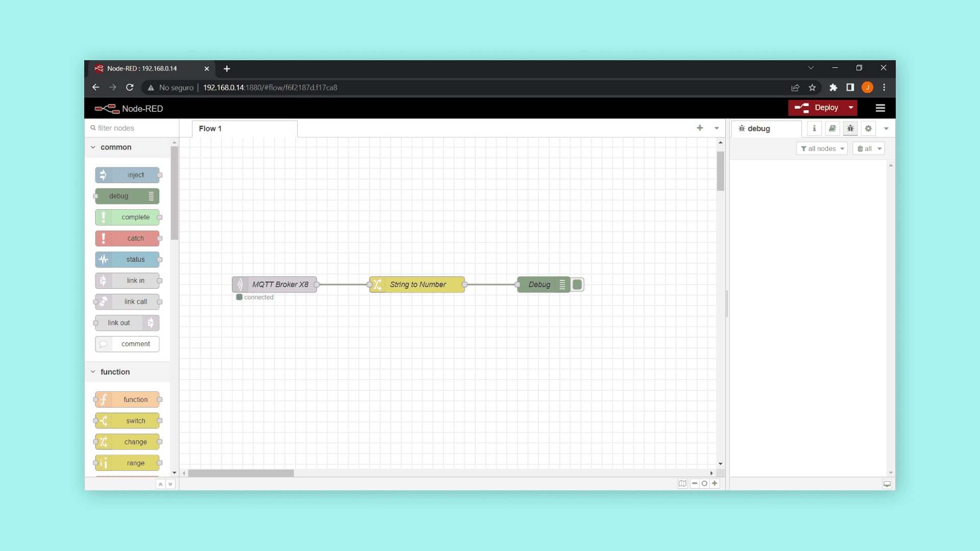Click the reset zoom circle icon
980x551 pixels.
704,484
